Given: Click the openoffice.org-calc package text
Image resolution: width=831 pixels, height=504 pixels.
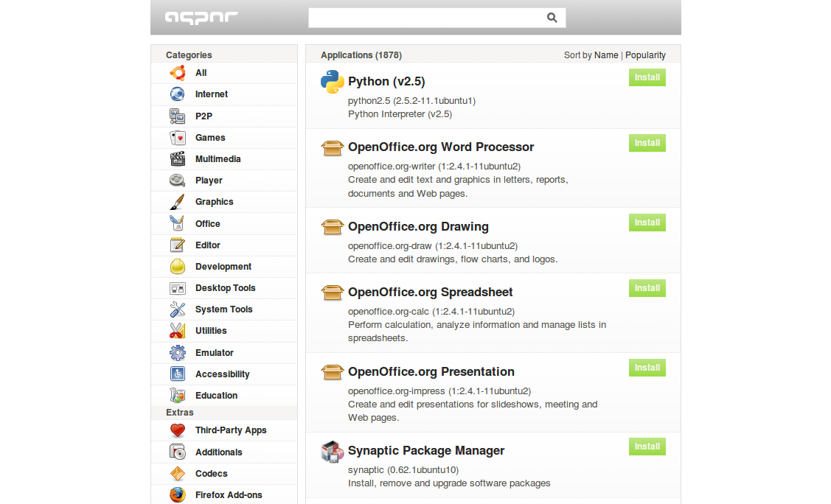Looking at the screenshot, I should click(431, 311).
